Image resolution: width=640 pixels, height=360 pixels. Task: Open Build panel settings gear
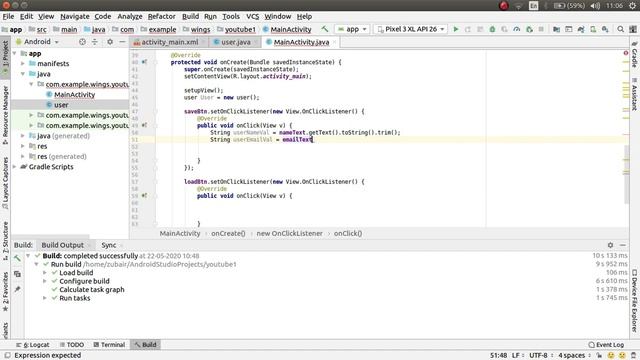[x=610, y=245]
